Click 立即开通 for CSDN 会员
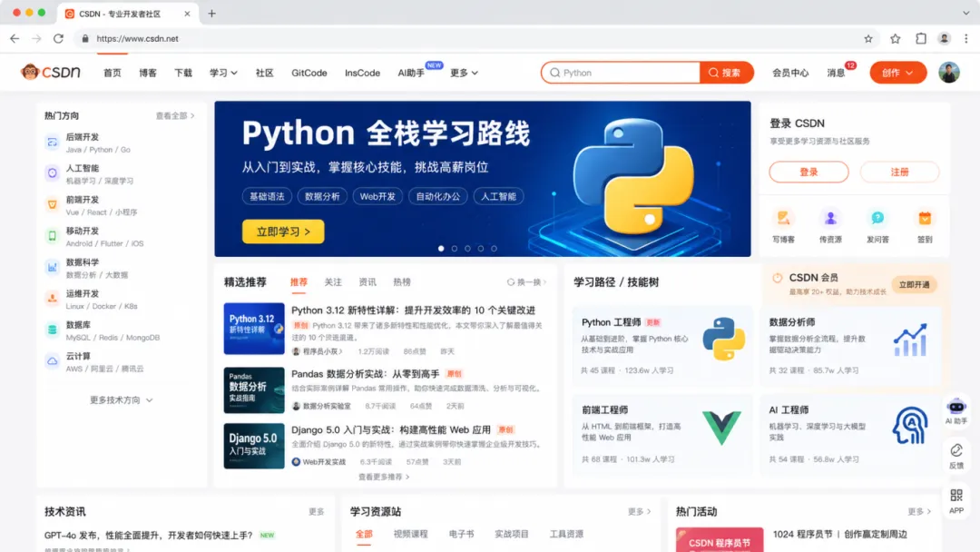Image resolution: width=980 pixels, height=552 pixels. point(914,284)
